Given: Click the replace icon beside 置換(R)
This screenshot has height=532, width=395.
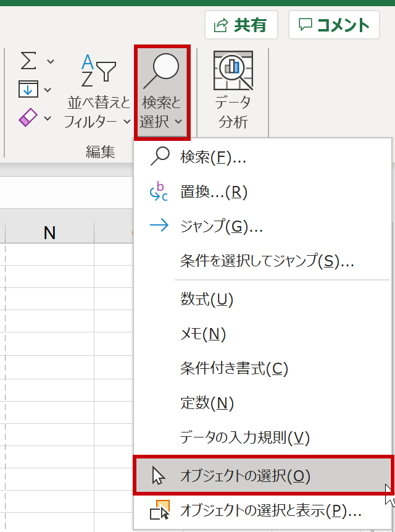Looking at the screenshot, I should 159,192.
